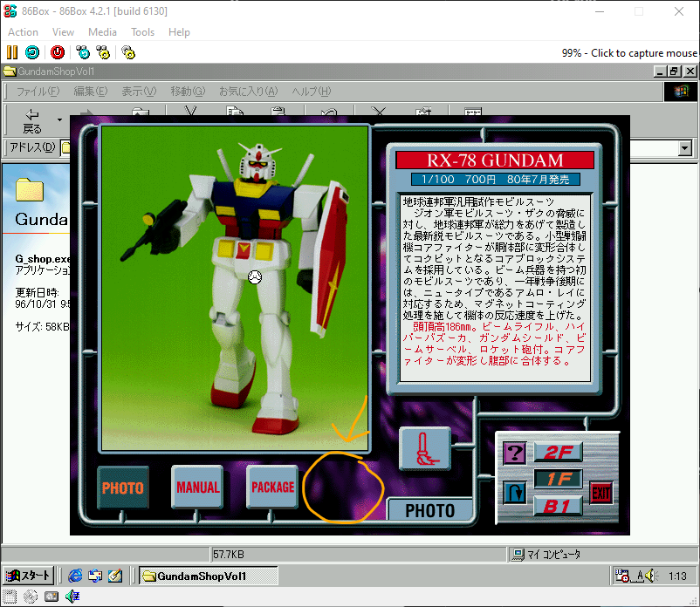700x607 pixels.
Task: Select the G_shop.exe file name in left pane
Action: coord(43,259)
